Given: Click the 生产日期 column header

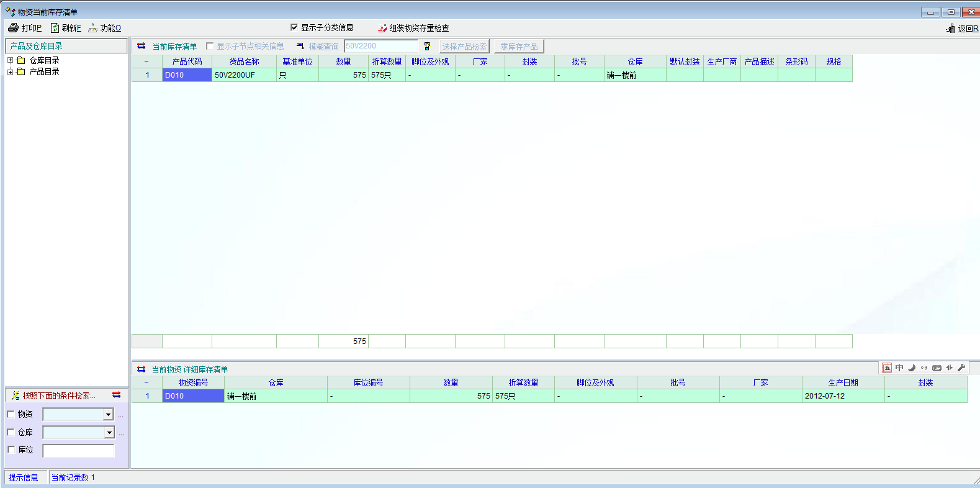Looking at the screenshot, I should click(843, 382).
